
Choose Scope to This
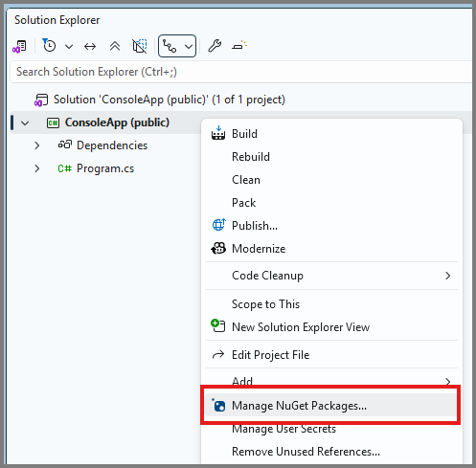[331, 304]
